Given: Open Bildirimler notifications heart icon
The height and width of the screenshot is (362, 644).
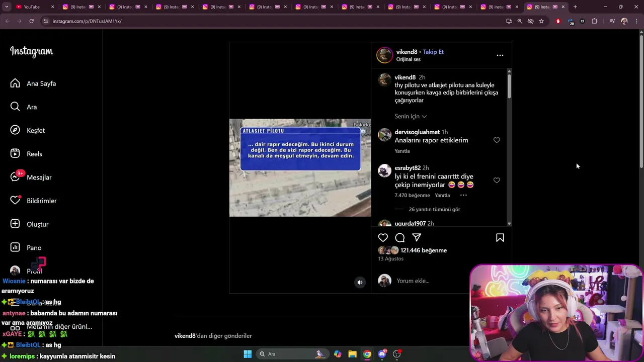Looking at the screenshot, I should click(15, 201).
